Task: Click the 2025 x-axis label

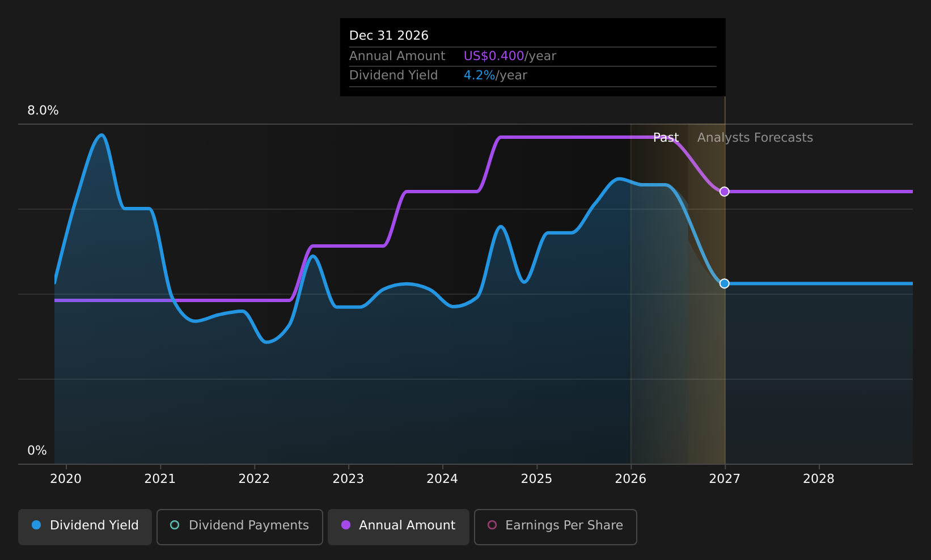Action: coord(536,479)
